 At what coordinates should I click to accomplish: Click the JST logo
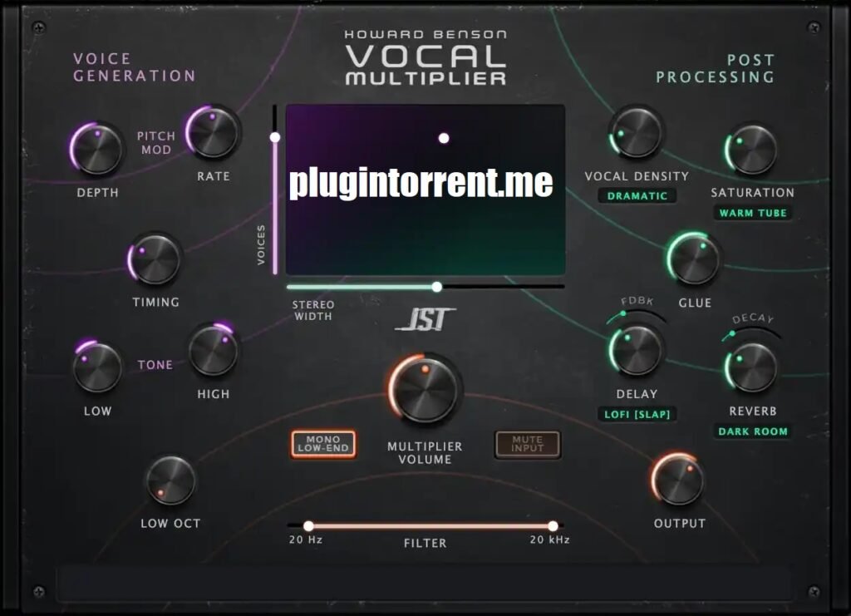tap(425, 319)
